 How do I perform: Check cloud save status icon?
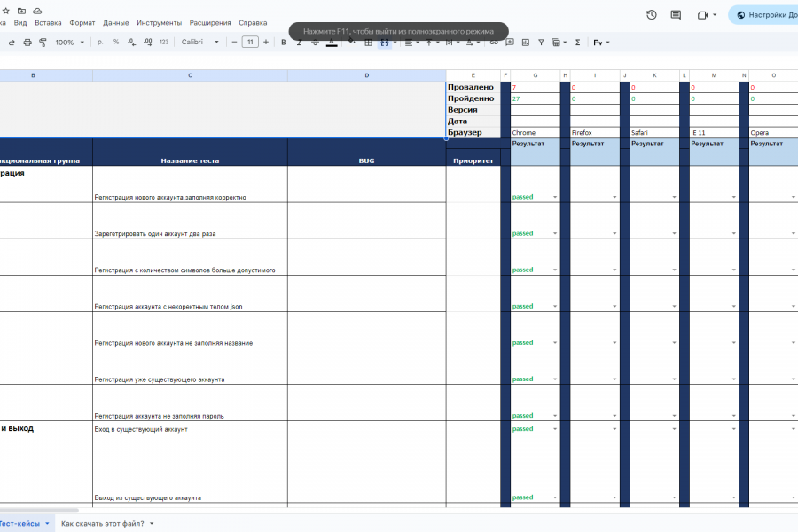pos(37,11)
